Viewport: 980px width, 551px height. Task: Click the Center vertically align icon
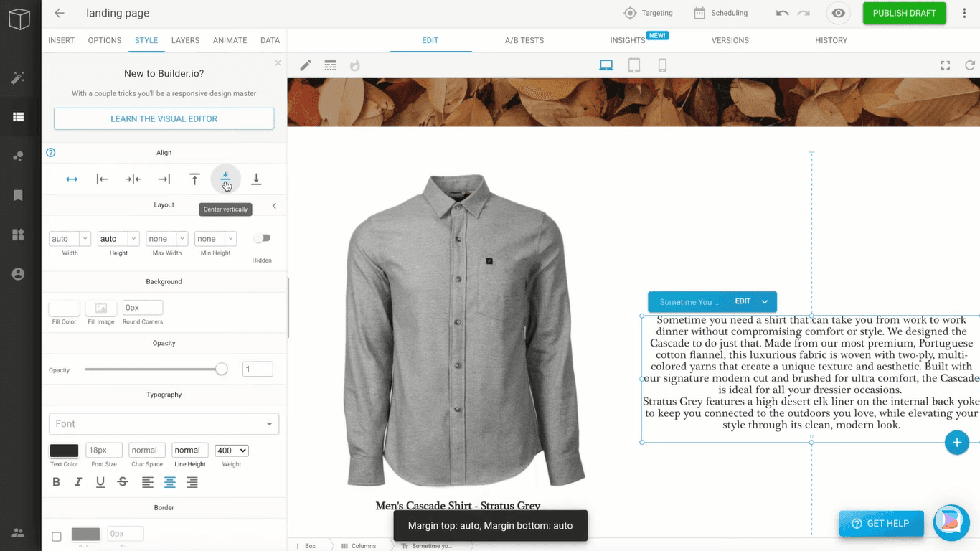225,179
